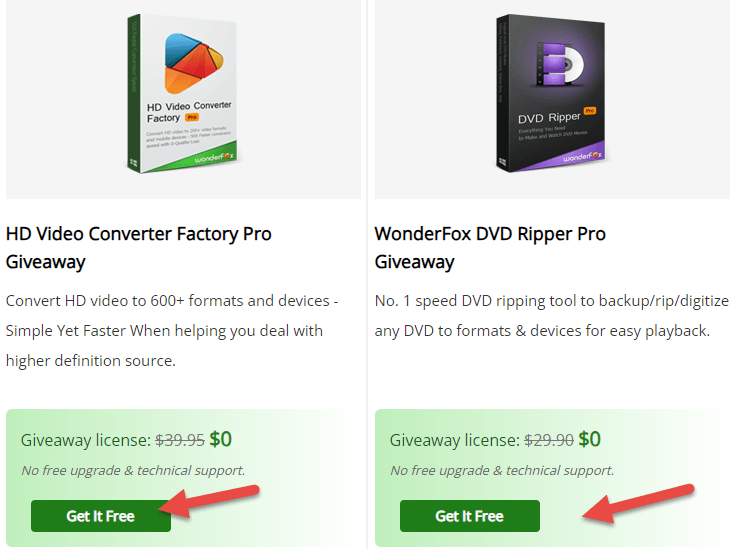This screenshot has height=549, width=736.
Task: Get WonderFox DVD Ripper Pro for free
Action: click(470, 516)
